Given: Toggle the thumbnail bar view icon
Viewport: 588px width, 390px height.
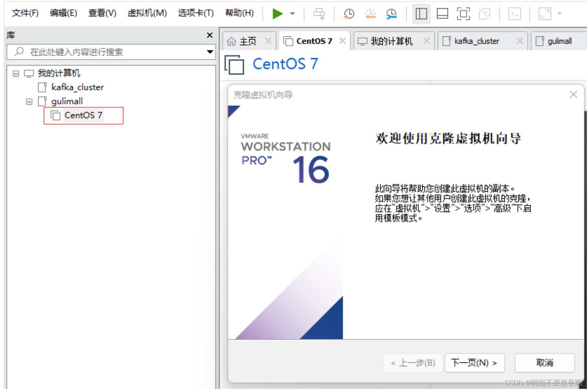Looking at the screenshot, I should (442, 14).
